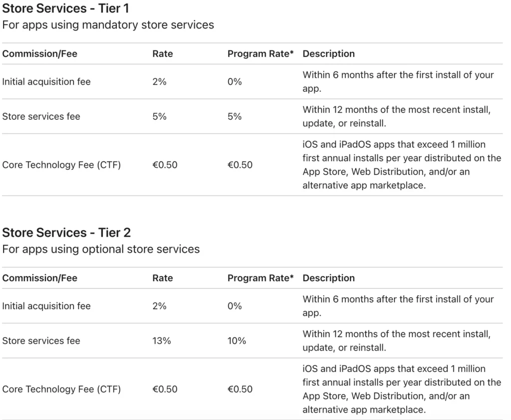The width and height of the screenshot is (511, 420).
Task: Select Tier 1 'Store services fee' row label
Action: click(41, 116)
